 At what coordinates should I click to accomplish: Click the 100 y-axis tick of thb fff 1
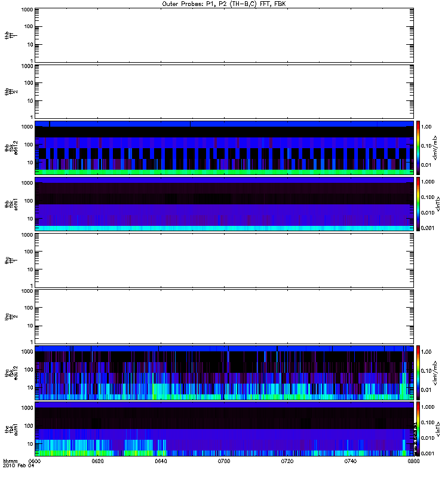[29, 26]
